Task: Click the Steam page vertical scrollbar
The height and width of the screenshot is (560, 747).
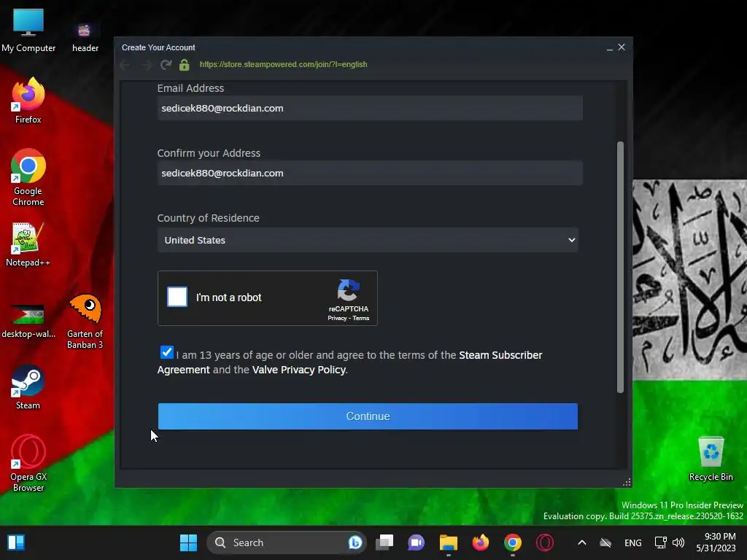Action: tap(620, 267)
